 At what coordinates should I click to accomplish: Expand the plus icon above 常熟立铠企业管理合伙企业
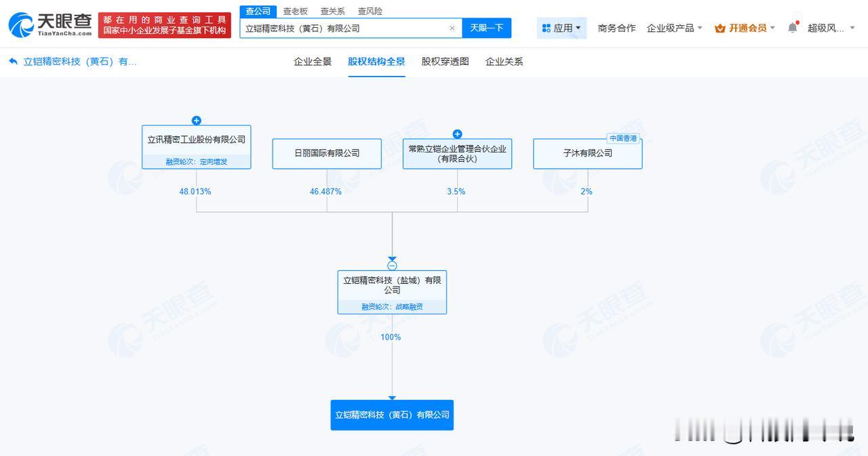pyautogui.click(x=457, y=134)
